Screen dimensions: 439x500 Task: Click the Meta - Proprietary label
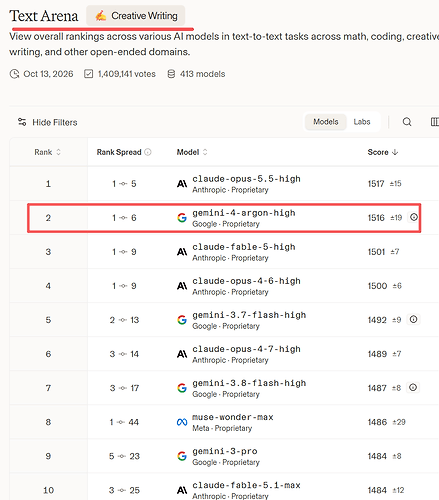[x=222, y=428]
